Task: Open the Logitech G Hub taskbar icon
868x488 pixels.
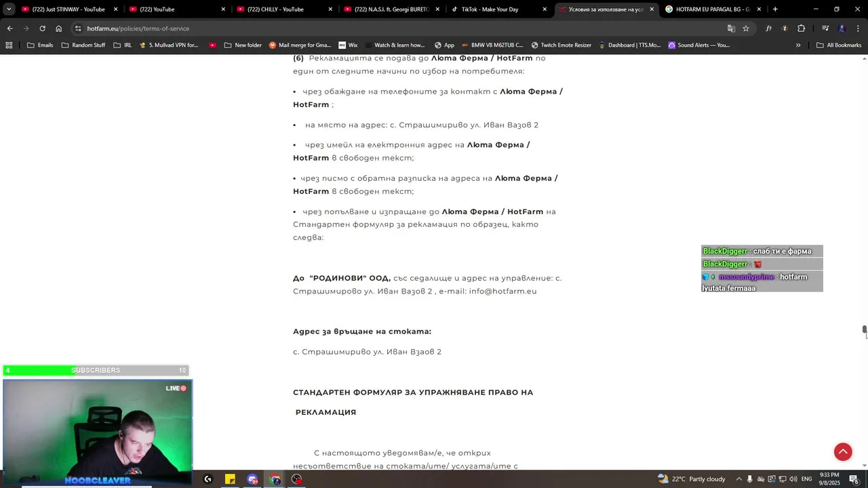Action: click(x=208, y=479)
